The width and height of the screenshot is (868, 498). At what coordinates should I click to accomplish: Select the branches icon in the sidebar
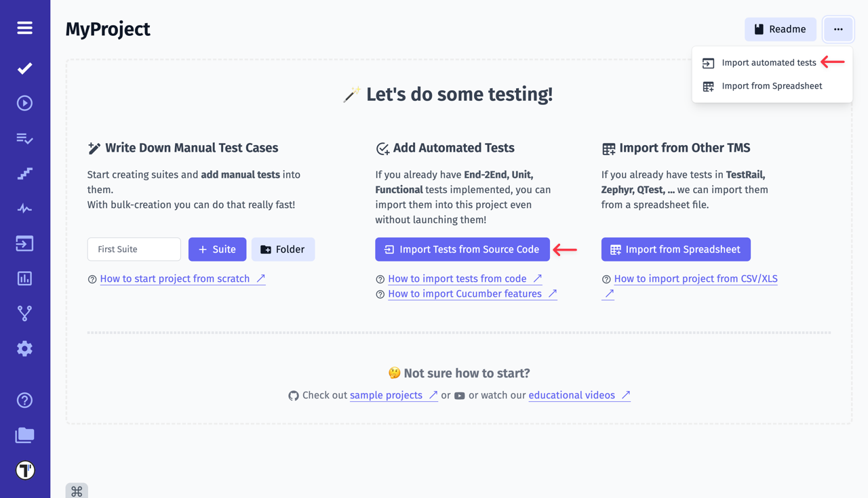(x=24, y=313)
